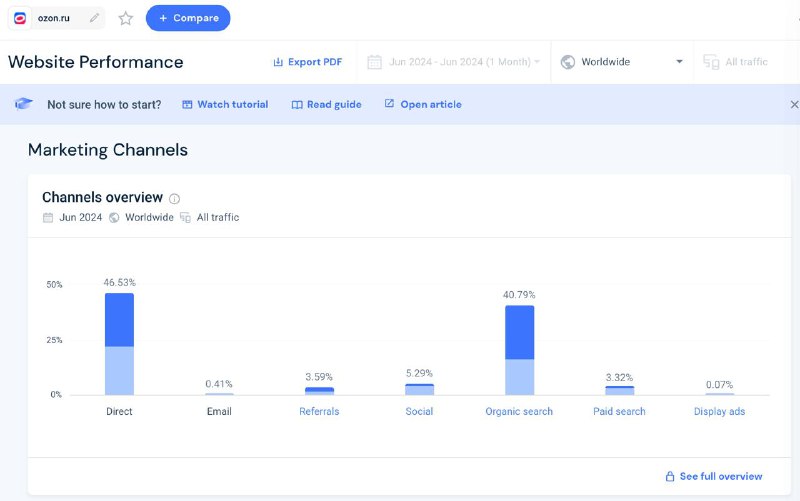Click the Compare button
Screen dimensions: 800x501
(x=188, y=18)
